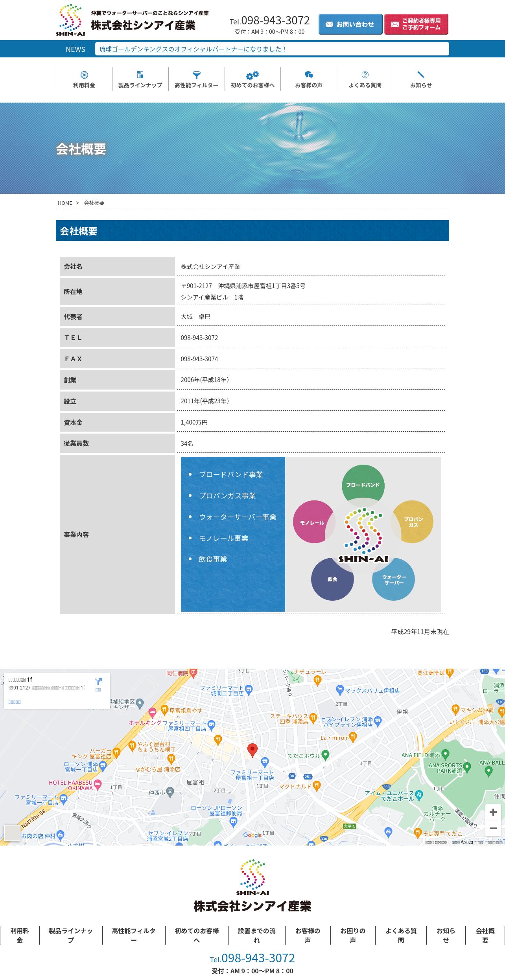The width and height of the screenshot is (505, 980).
Task: Click the ブロードバンド green circle
Action: [x=363, y=485]
